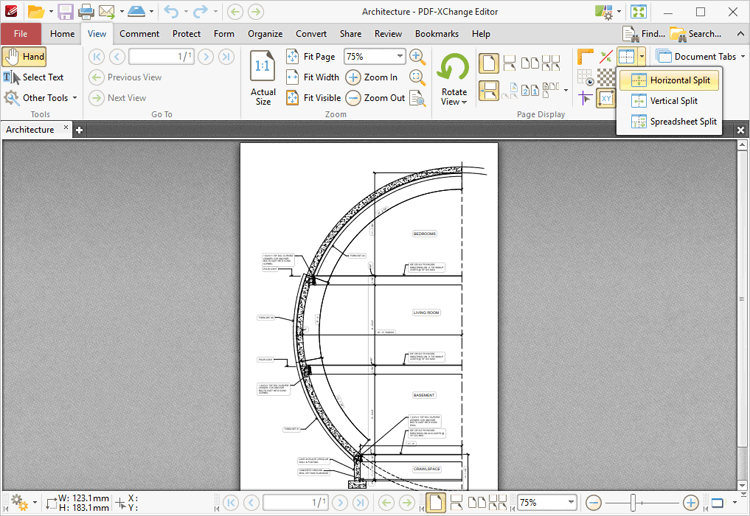Click Fit Width in Zoom group

point(312,77)
